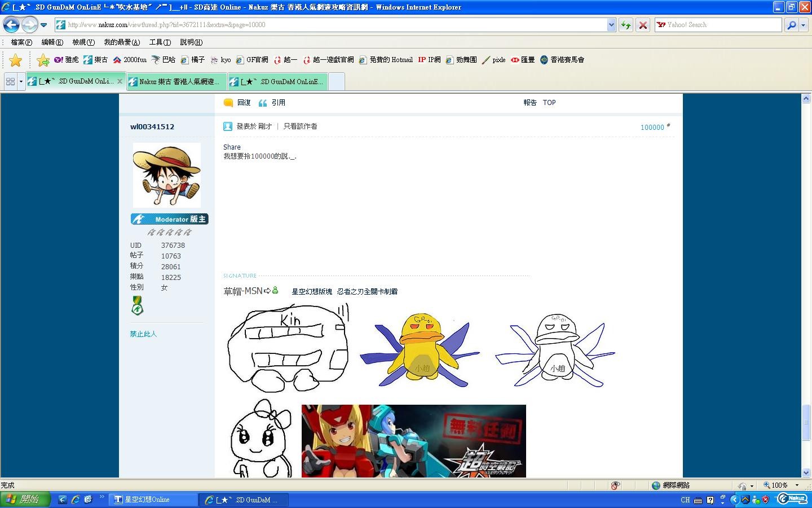Open the 匯豐 bookmark
This screenshot has width=812, height=508.
[x=523, y=60]
